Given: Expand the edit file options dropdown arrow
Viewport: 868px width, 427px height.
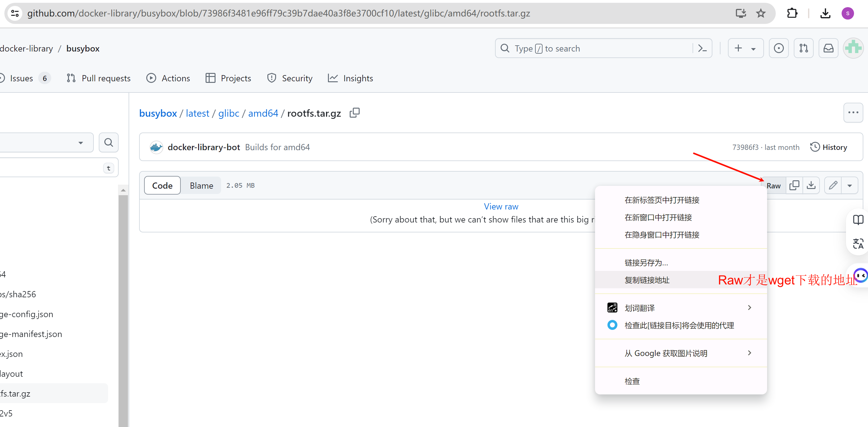Looking at the screenshot, I should 849,186.
